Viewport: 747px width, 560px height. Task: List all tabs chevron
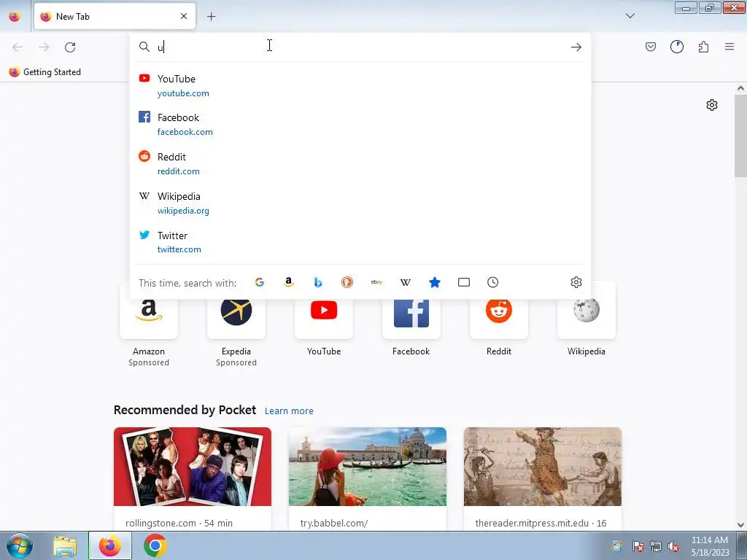point(630,16)
